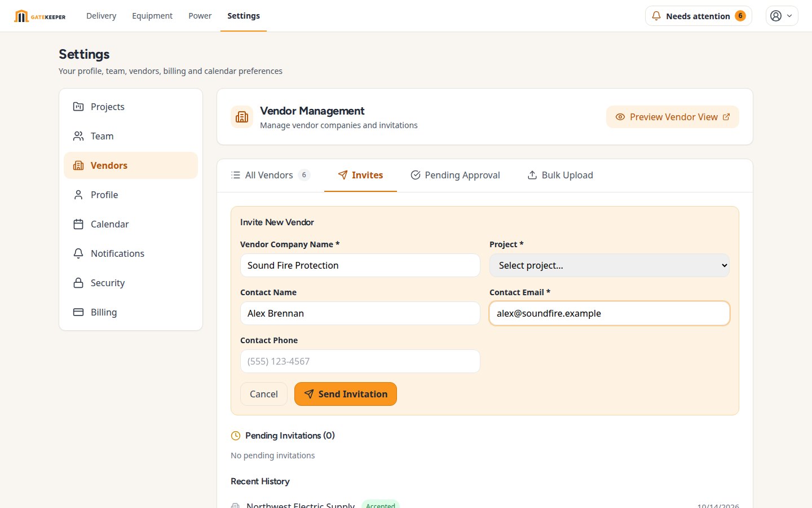Screen dimensions: 812x508
Task: Click the bell icon in Needs attention
Action: [x=656, y=16]
